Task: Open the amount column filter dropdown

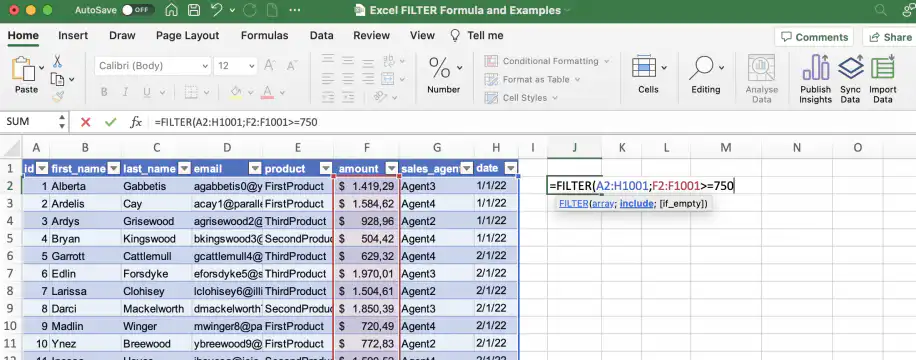Action: point(392,169)
